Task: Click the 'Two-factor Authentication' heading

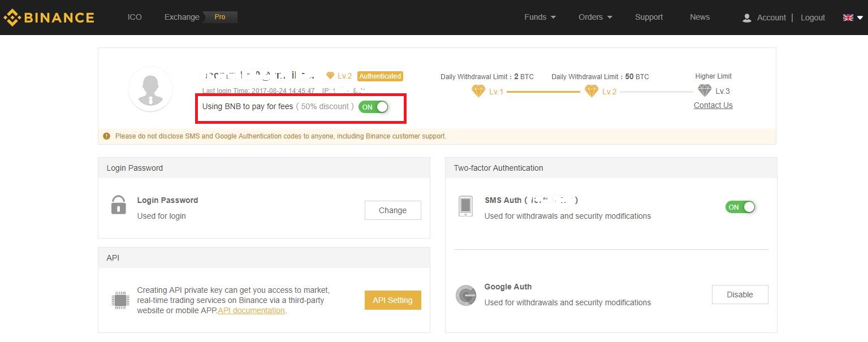Action: coord(498,168)
